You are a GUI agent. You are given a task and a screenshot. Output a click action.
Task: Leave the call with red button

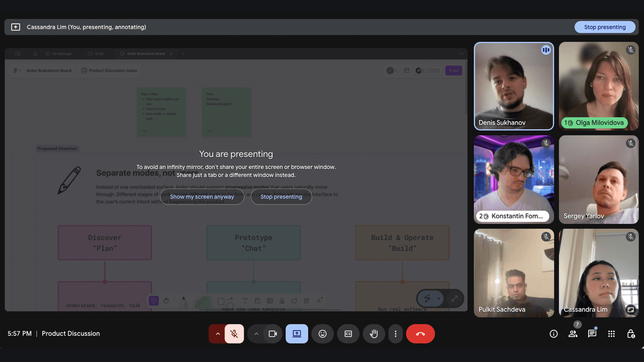point(420,334)
